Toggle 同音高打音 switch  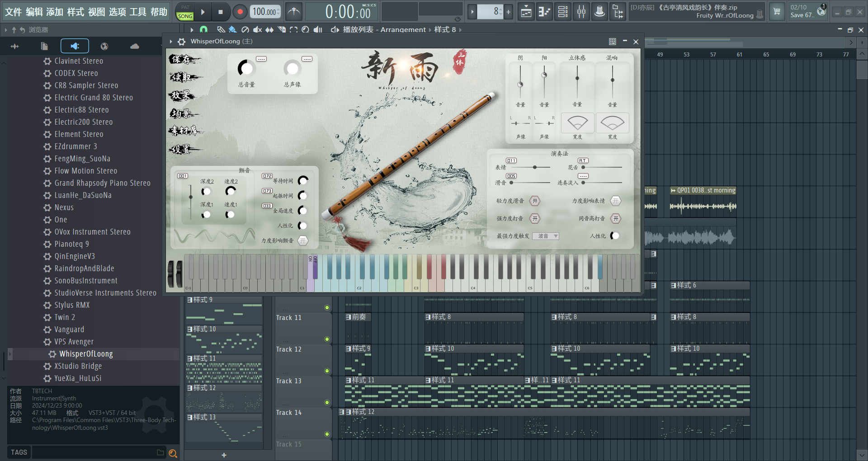coord(616,219)
